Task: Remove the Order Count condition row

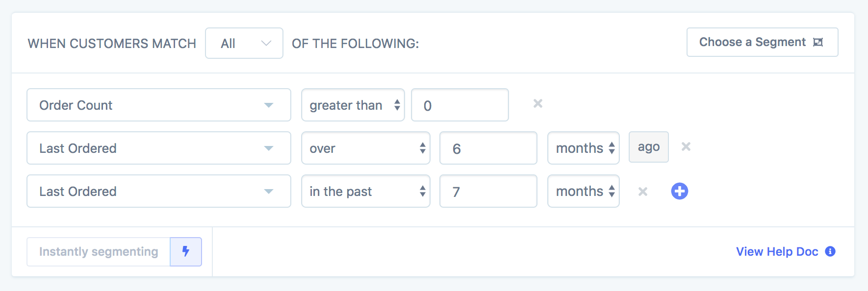Action: (538, 104)
